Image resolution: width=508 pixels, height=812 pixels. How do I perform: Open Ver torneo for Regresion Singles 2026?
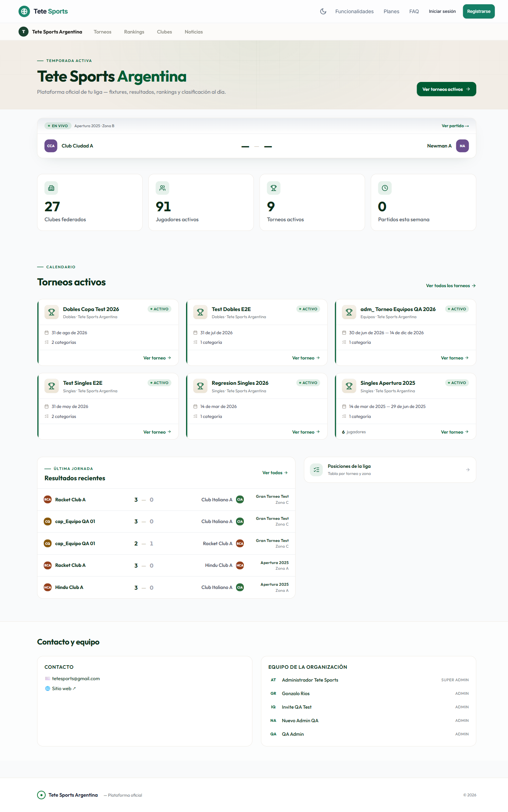306,432
